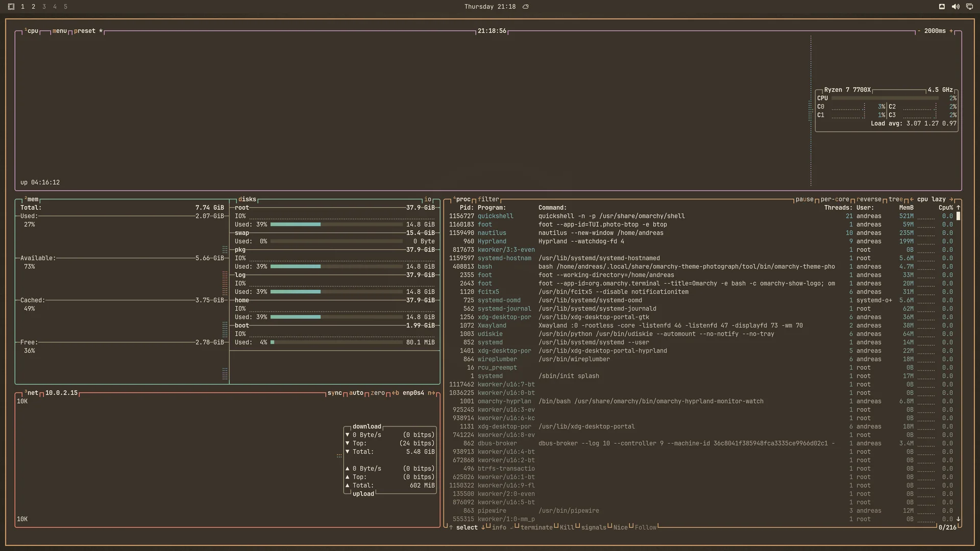Click the process list scroll-down arrow

click(x=958, y=519)
